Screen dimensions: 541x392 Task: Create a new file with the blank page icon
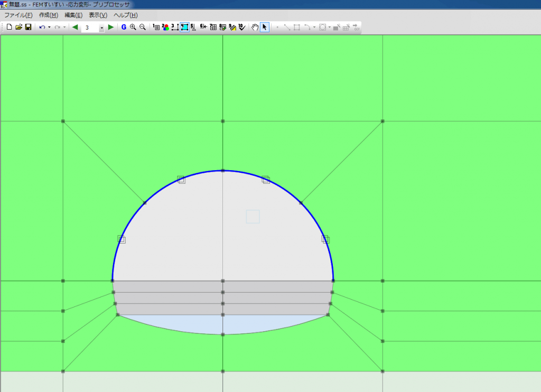pos(10,27)
